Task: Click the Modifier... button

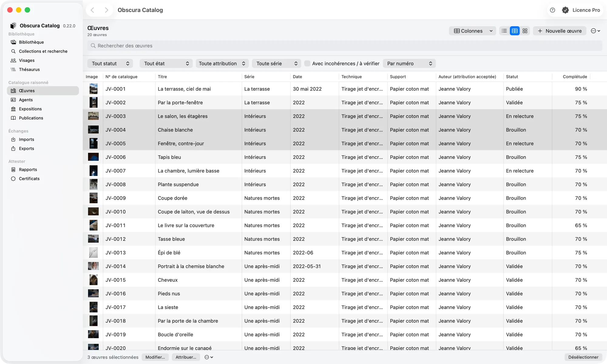Action: pos(155,357)
